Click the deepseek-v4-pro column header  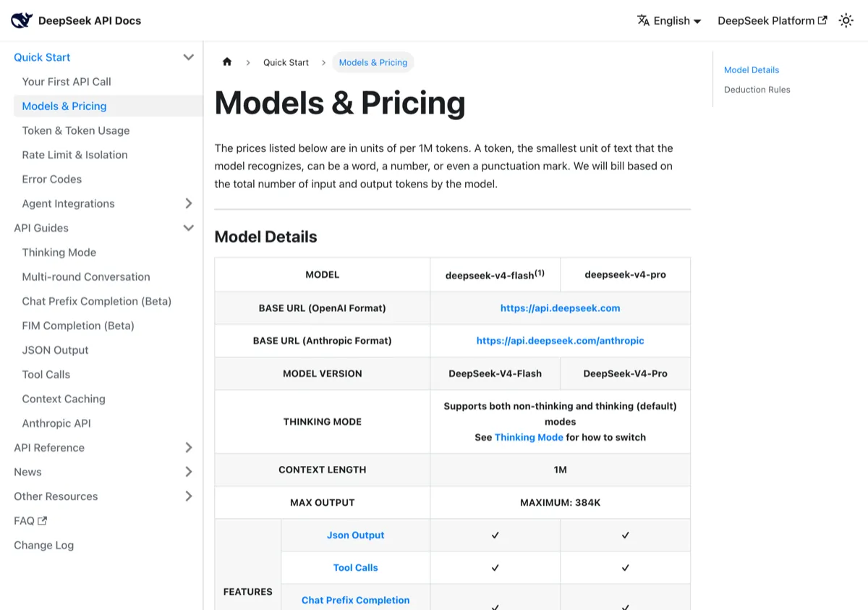tap(625, 274)
